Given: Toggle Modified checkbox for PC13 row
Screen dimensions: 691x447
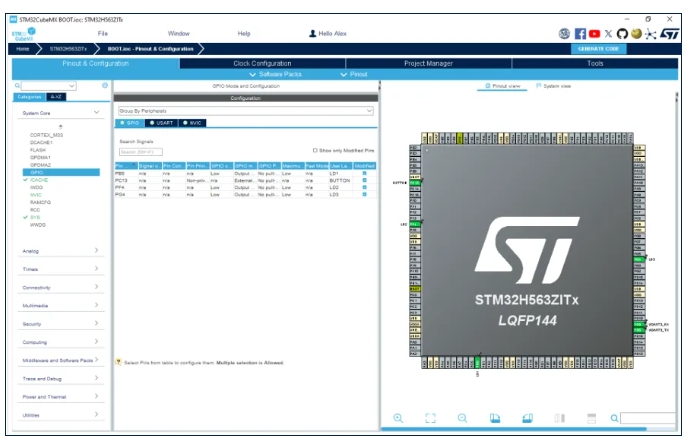Looking at the screenshot, I should [x=364, y=180].
